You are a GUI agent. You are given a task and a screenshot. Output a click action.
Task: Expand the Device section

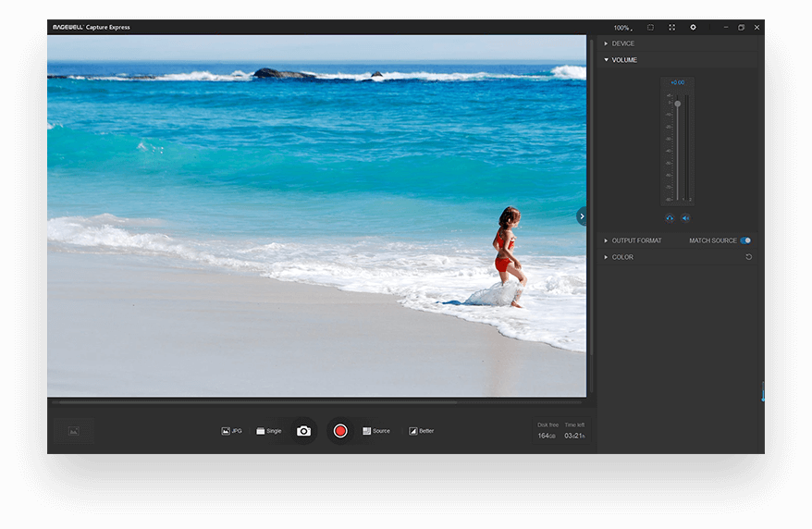coord(622,43)
